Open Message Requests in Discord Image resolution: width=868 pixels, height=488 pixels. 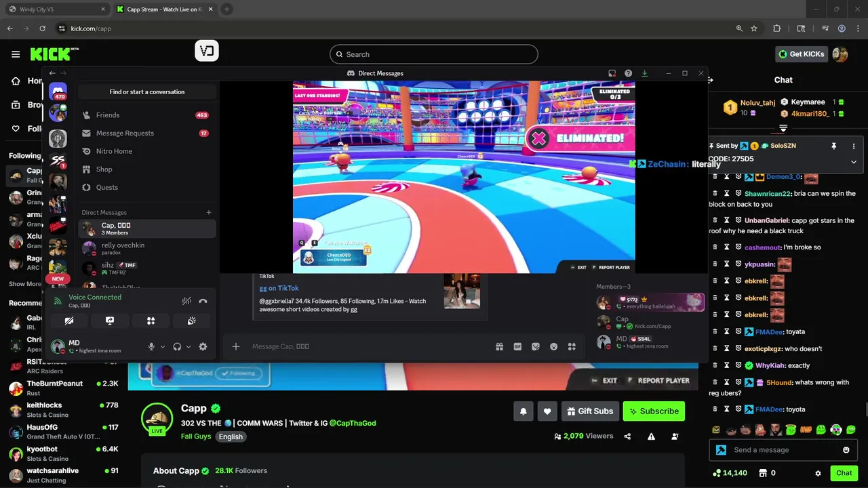[147, 134]
